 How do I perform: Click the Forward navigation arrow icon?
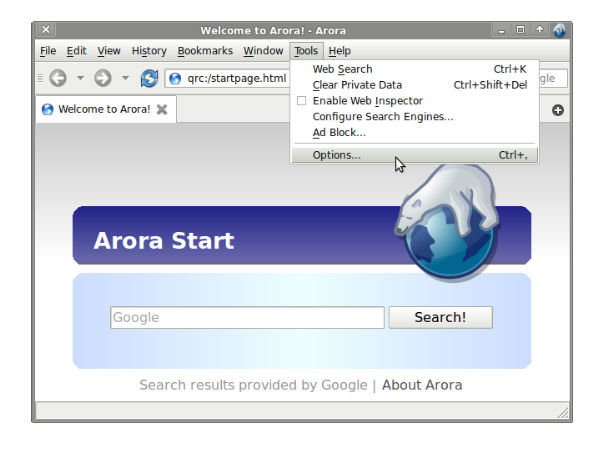(102, 78)
